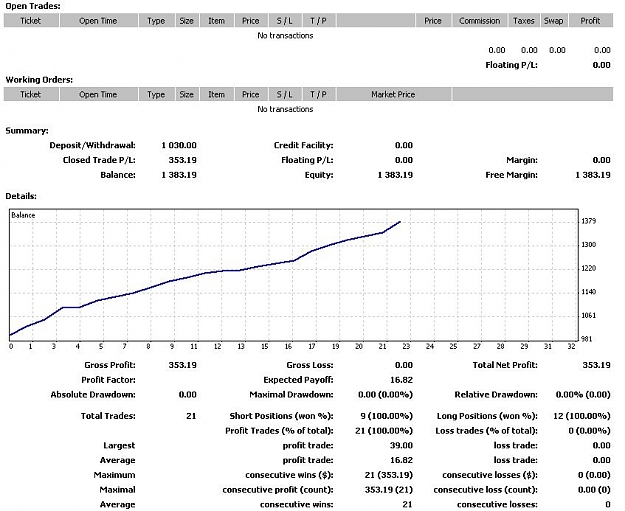Image resolution: width=625 pixels, height=511 pixels.
Task: Click 'No transactions' under Working Orders
Action: click(285, 109)
